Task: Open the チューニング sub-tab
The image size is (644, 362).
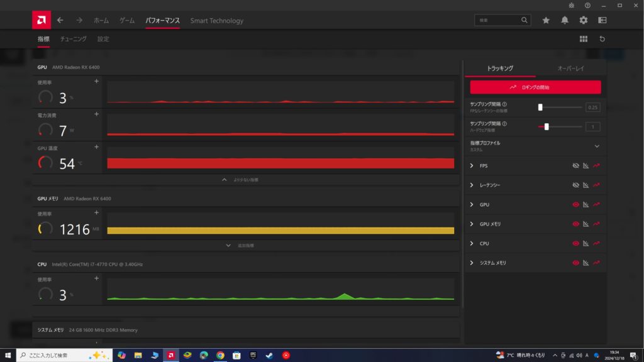Action: tap(73, 39)
